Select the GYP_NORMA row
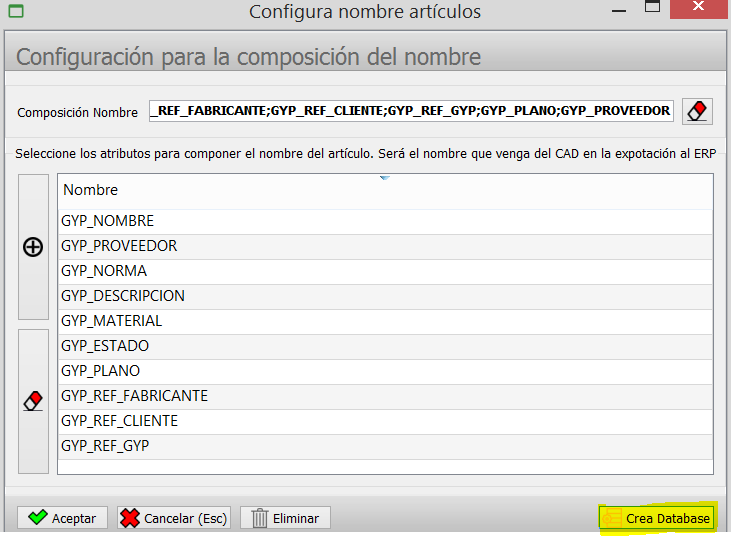The width and height of the screenshot is (731, 536). (385, 271)
